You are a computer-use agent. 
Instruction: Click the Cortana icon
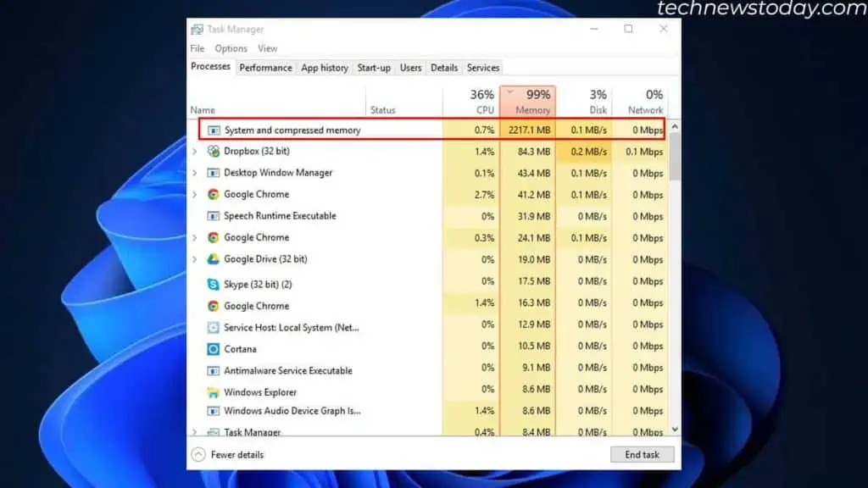click(x=213, y=349)
